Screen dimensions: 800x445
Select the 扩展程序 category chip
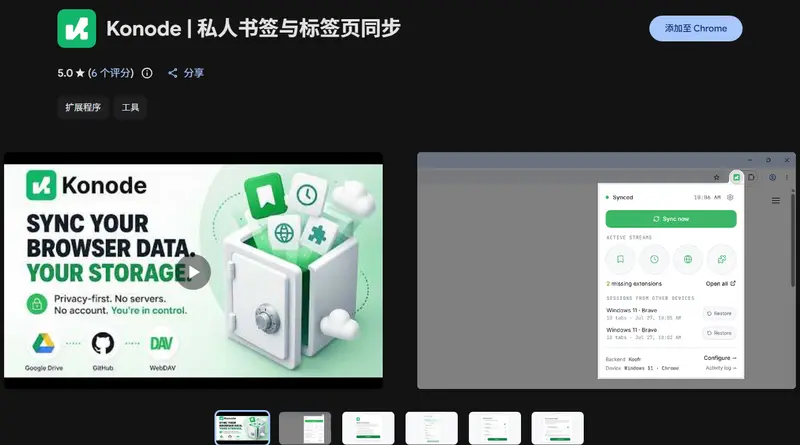coord(83,107)
